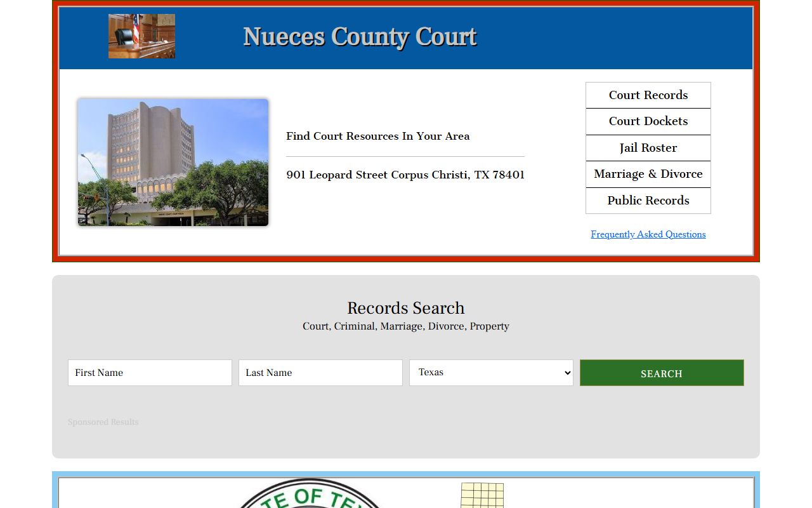Go to Court Dockets
This screenshot has width=812, height=508.
pyautogui.click(x=648, y=121)
